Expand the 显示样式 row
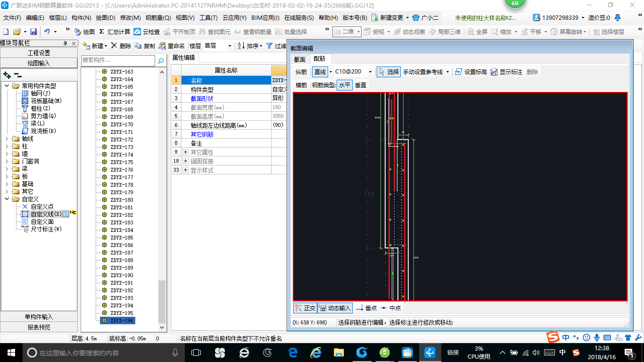Image resolution: width=644 pixels, height=362 pixels. click(x=186, y=170)
